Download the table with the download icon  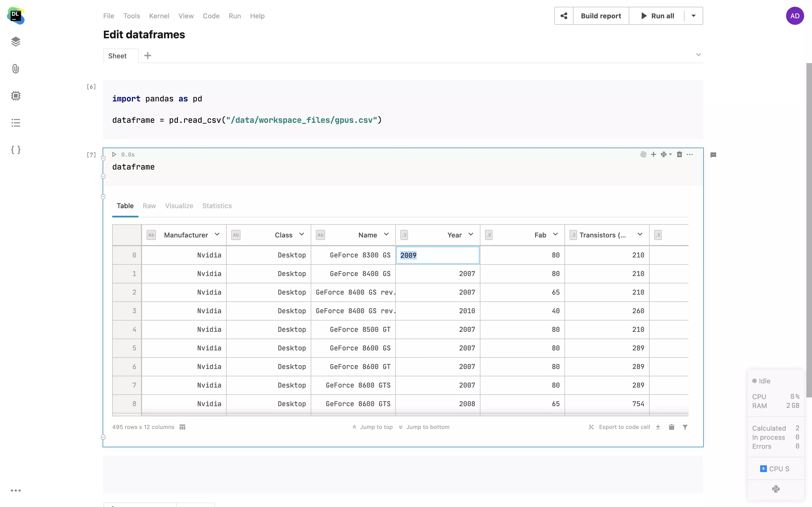pyautogui.click(x=658, y=427)
